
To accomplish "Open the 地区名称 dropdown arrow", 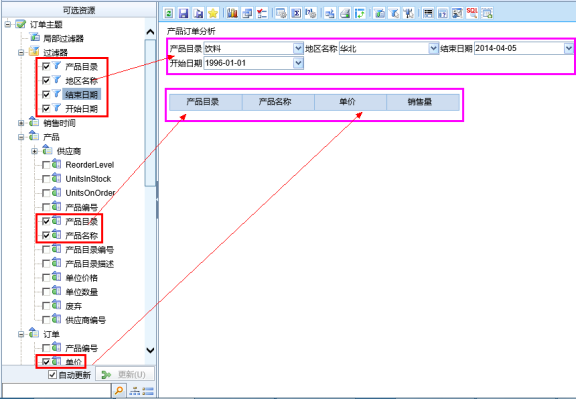I will click(433, 48).
